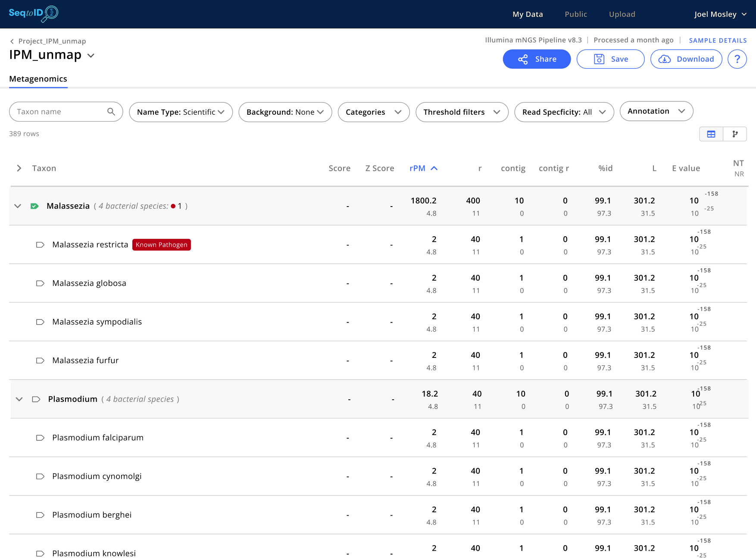Viewport: 756px width, 558px height.
Task: Click the Share button
Action: tap(537, 59)
